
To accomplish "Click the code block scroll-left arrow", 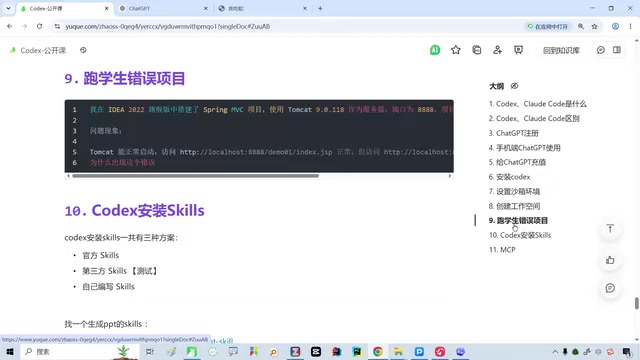I will coord(68,176).
